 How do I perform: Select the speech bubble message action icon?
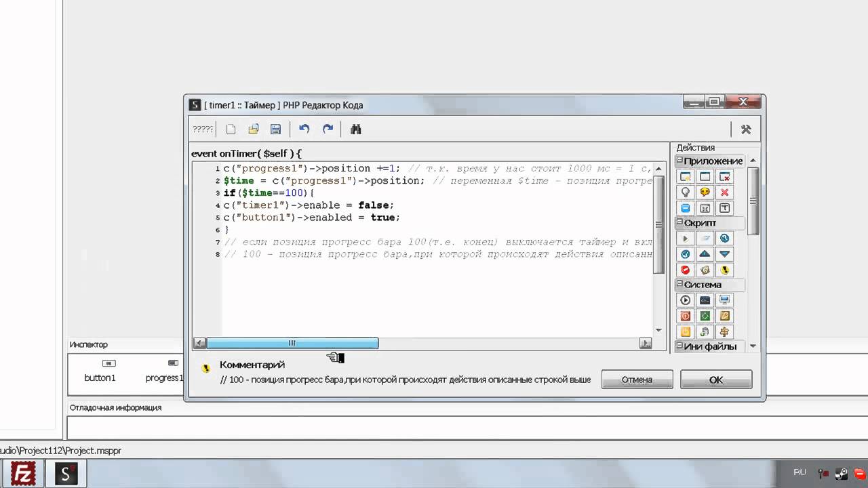705,192
